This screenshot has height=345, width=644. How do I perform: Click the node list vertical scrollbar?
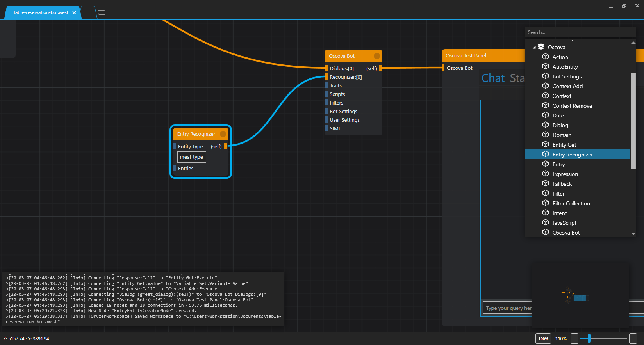(x=633, y=121)
